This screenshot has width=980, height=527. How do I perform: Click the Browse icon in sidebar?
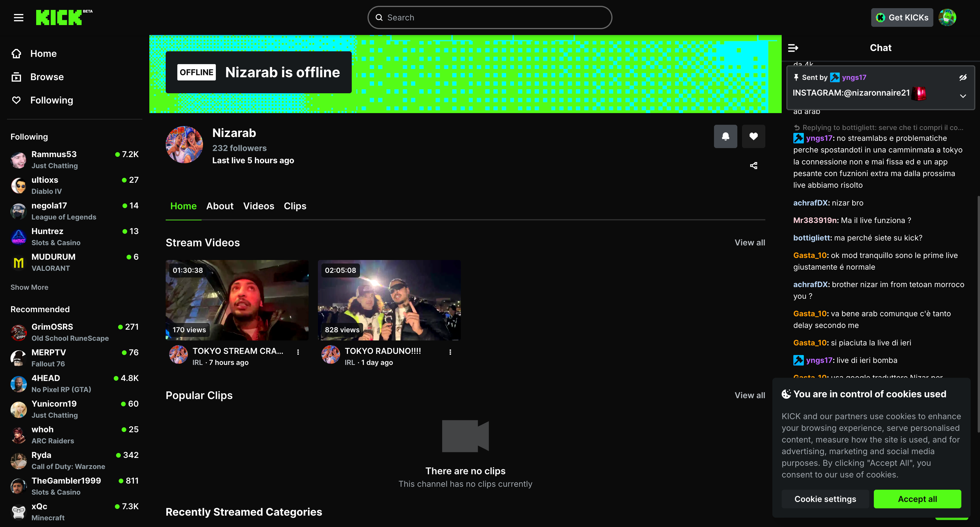[x=16, y=77]
